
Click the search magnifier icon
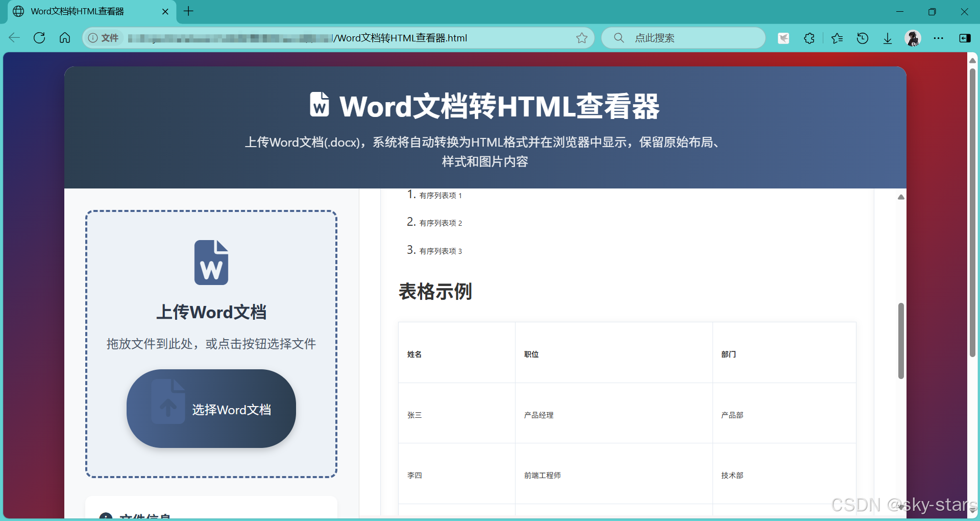tap(619, 38)
